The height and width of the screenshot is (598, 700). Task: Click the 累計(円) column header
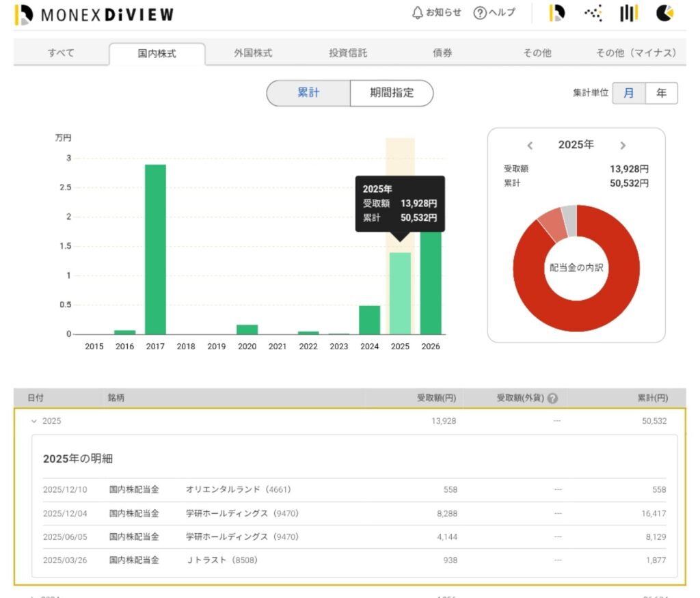tap(653, 398)
